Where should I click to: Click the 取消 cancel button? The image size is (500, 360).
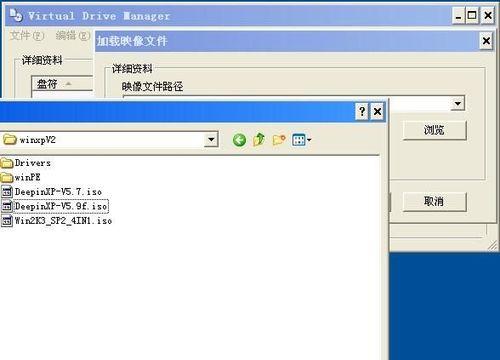pyautogui.click(x=434, y=201)
